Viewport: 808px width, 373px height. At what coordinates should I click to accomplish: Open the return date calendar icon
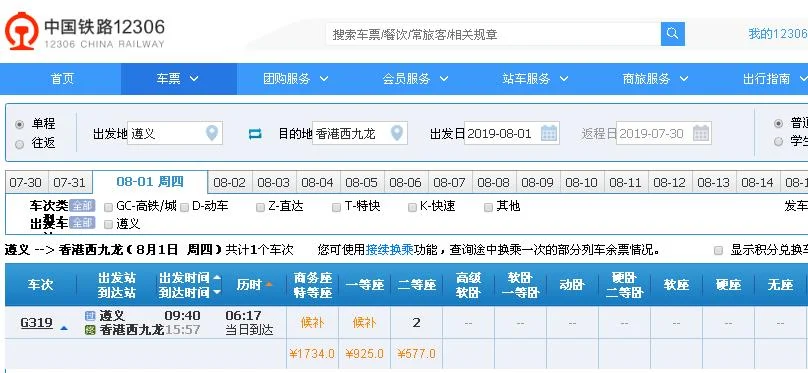pos(701,133)
